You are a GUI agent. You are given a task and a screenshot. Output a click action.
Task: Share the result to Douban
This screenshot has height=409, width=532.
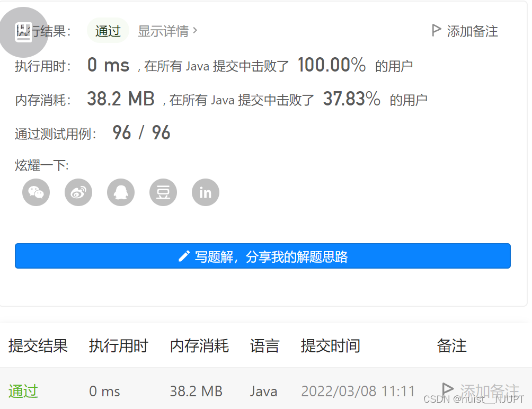click(163, 192)
